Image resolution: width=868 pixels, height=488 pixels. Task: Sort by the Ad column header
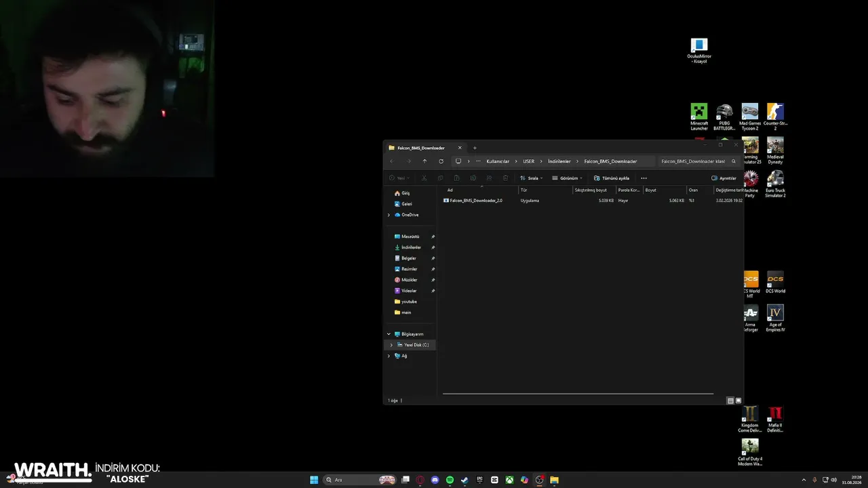point(479,190)
